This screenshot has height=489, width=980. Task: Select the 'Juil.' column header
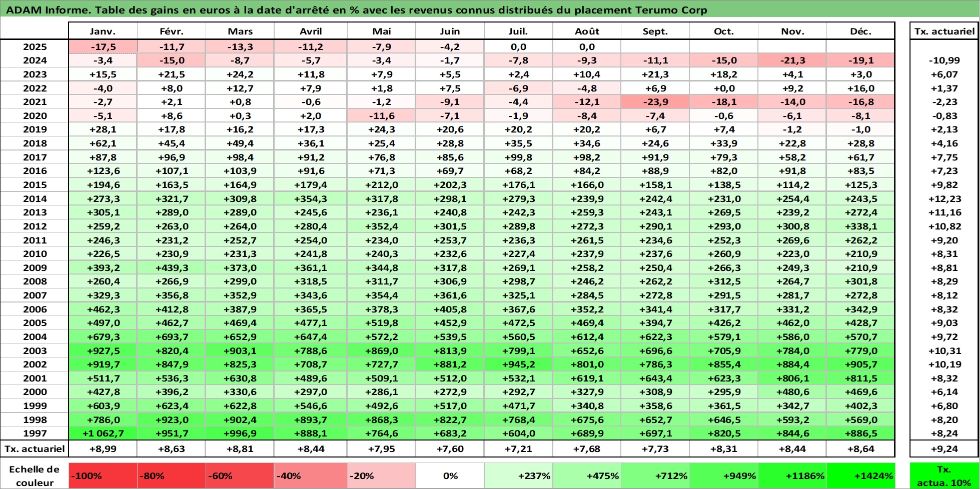tap(518, 31)
